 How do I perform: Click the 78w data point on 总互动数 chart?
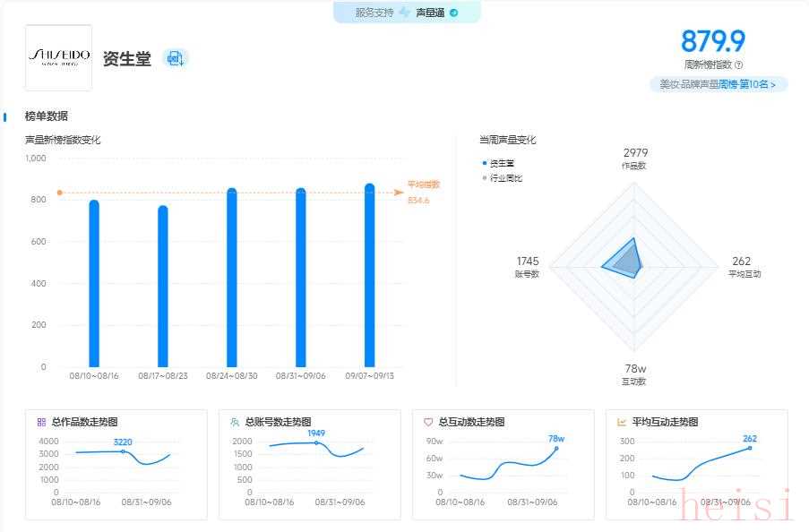pyautogui.click(x=556, y=448)
